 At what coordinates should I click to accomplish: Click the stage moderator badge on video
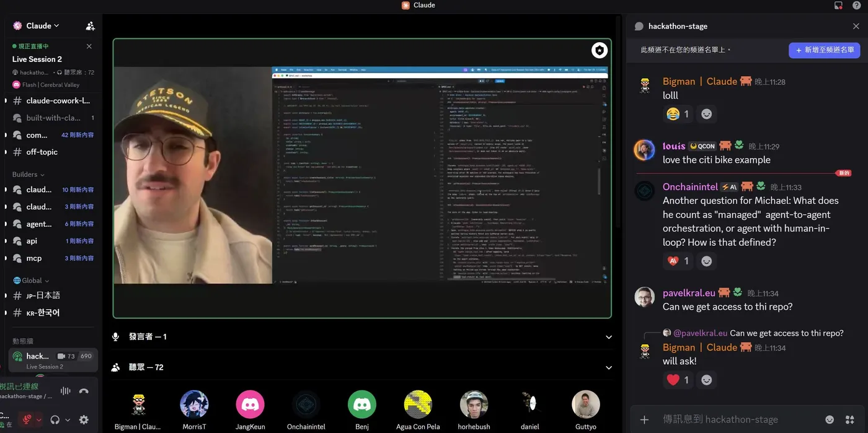(599, 50)
